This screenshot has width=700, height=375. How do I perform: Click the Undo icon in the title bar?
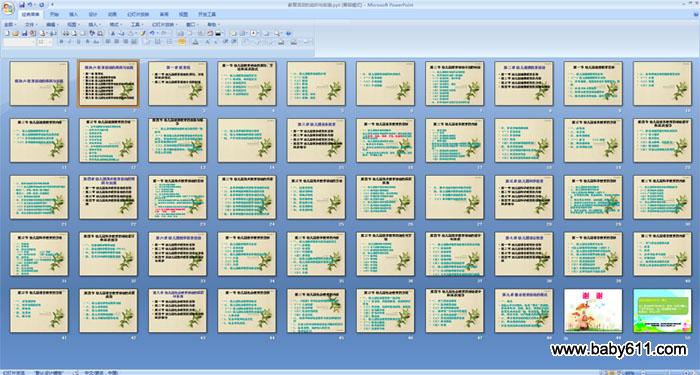[x=29, y=4]
